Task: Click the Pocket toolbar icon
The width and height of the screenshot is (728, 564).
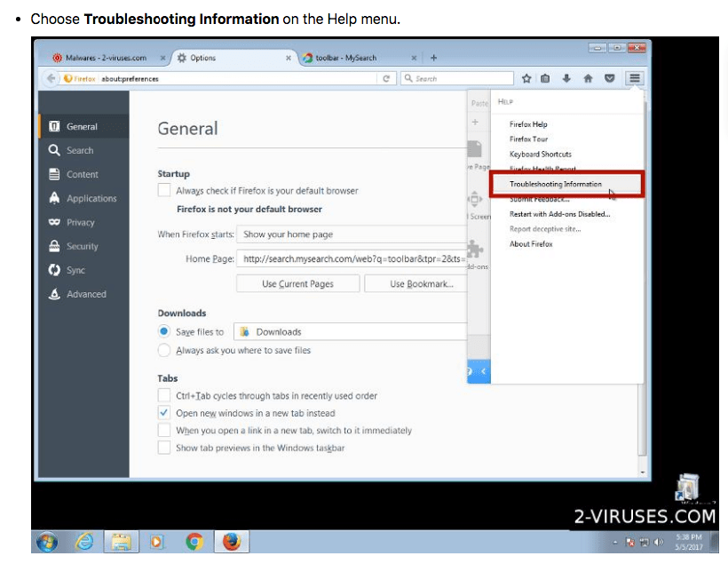Action: tap(610, 78)
